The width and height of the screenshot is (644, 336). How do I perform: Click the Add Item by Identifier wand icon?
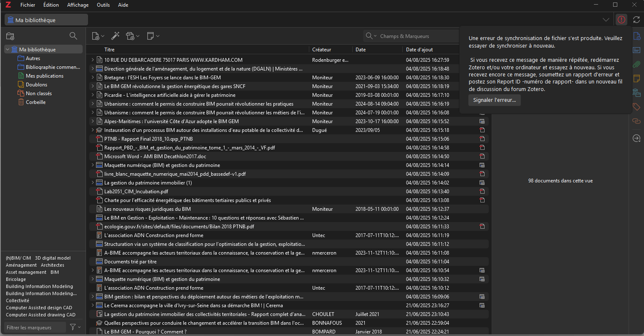click(115, 36)
